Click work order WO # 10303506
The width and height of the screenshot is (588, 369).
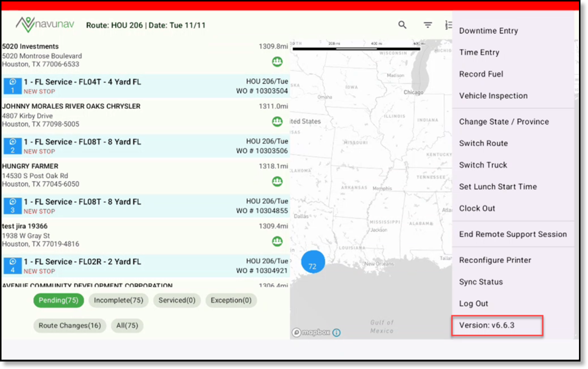[262, 151]
